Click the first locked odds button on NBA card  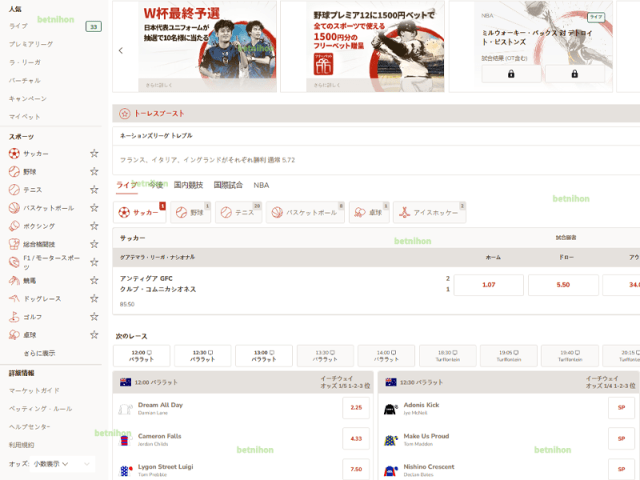pyautogui.click(x=511, y=74)
